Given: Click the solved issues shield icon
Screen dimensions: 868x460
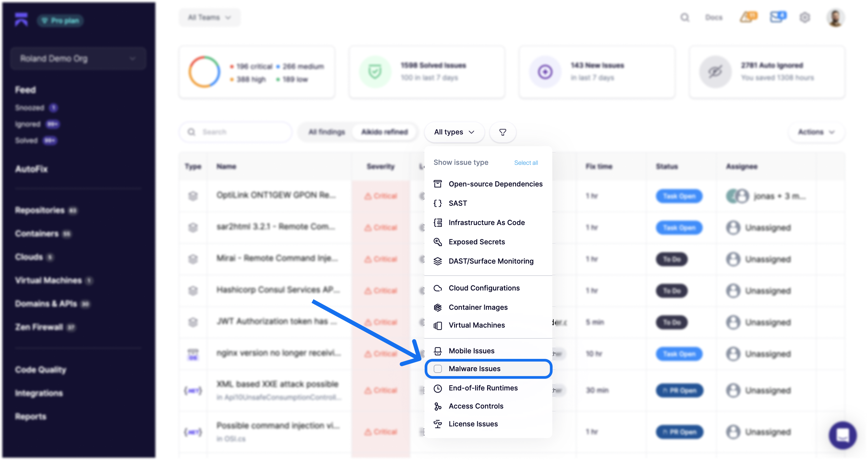Looking at the screenshot, I should tap(375, 72).
